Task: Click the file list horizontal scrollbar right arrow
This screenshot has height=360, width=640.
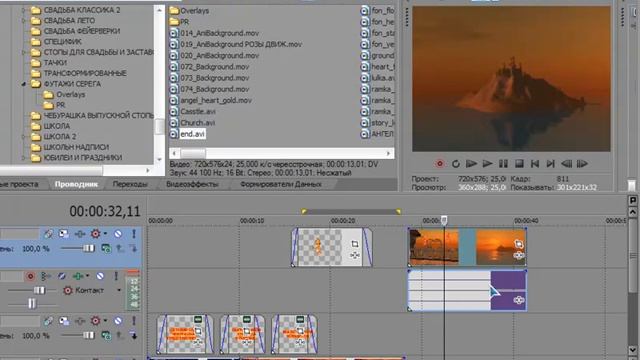Action: 388,153
